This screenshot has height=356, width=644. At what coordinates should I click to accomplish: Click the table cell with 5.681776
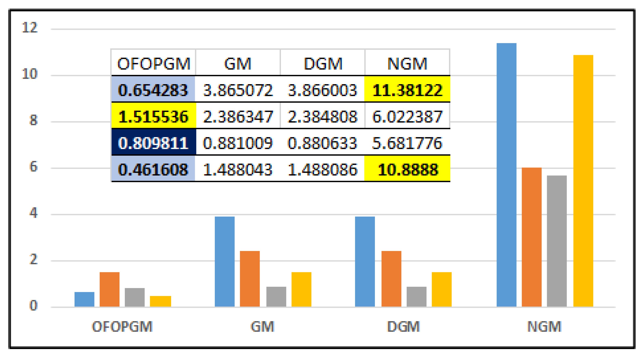[x=407, y=143]
